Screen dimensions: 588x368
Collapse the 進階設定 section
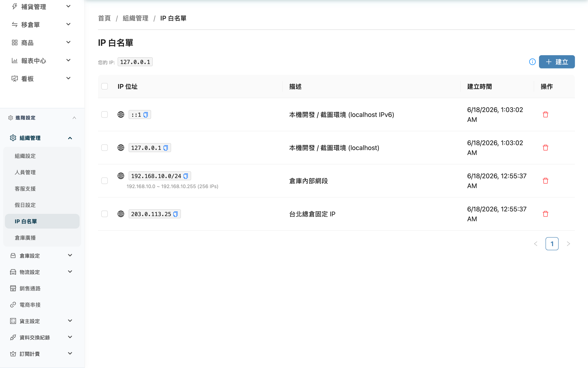point(74,118)
